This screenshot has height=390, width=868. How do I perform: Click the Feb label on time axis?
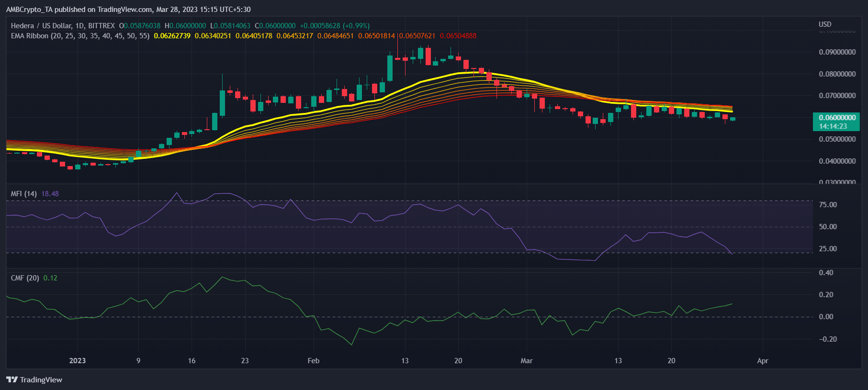point(313,361)
